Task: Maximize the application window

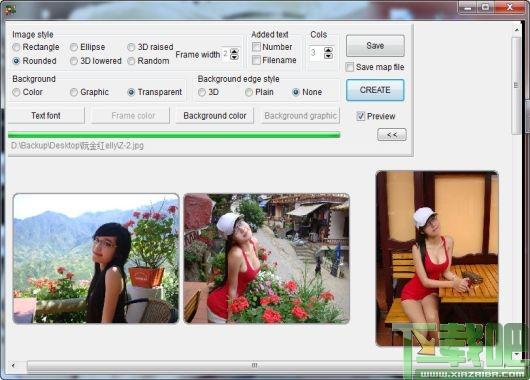Action: click(486, 7)
